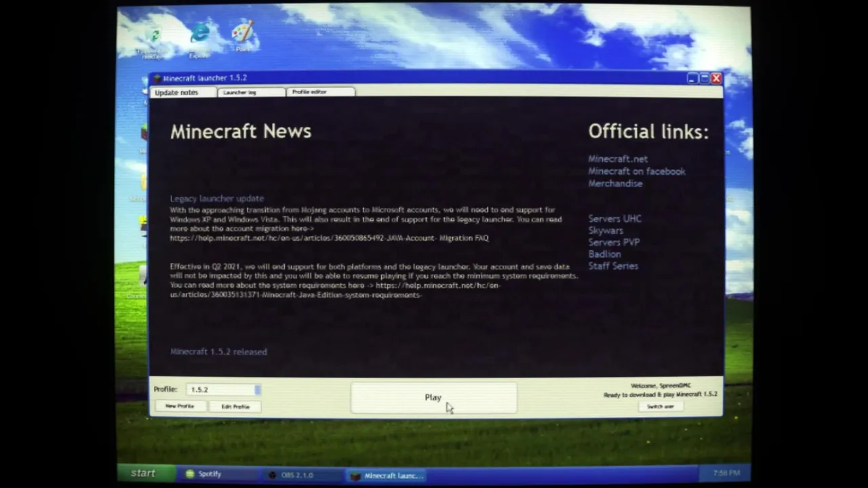Close the Minecraft launcher window
The height and width of the screenshot is (488, 868).
tap(716, 79)
